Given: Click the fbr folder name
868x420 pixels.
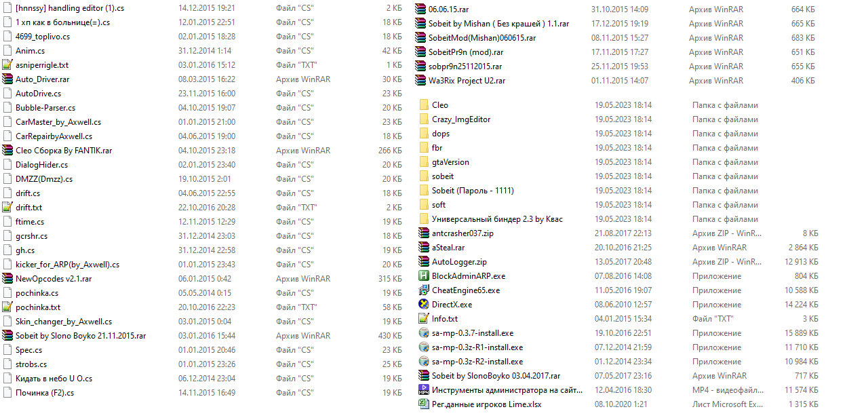Looking at the screenshot, I should click(437, 148).
